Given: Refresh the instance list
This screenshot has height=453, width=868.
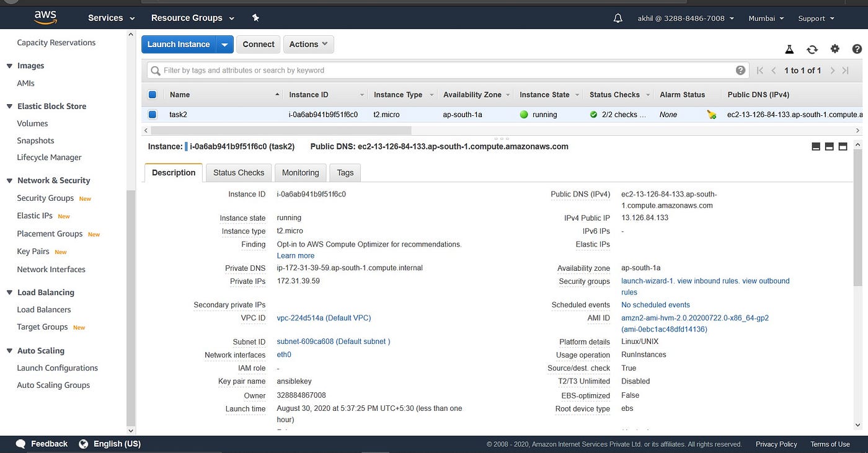Looking at the screenshot, I should point(812,50).
